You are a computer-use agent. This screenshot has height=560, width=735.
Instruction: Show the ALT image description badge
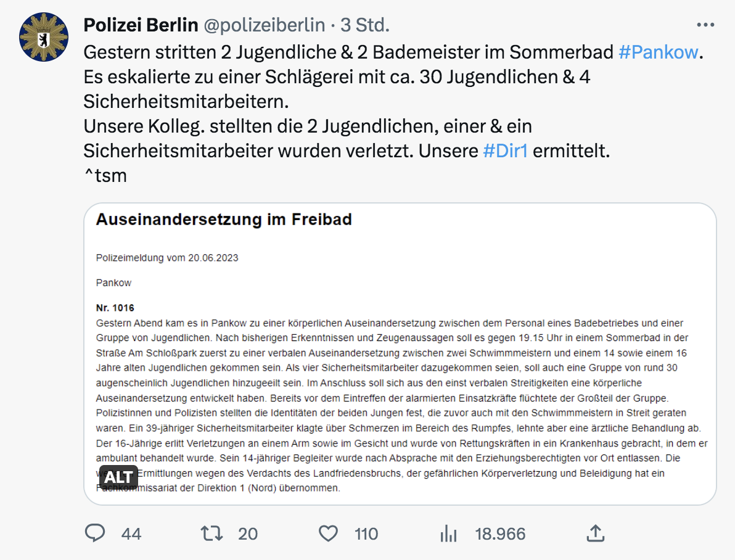[118, 477]
